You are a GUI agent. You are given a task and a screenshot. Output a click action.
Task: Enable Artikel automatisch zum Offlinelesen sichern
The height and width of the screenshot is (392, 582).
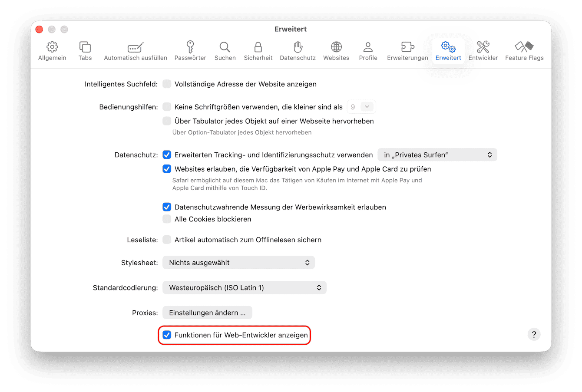(167, 240)
